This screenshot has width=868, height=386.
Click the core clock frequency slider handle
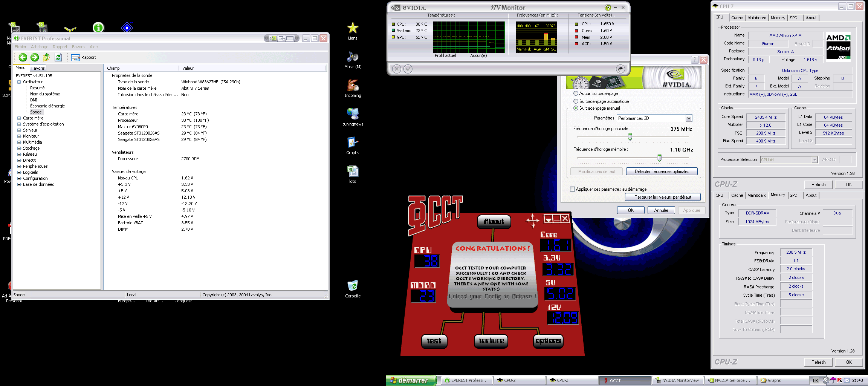[630, 137]
